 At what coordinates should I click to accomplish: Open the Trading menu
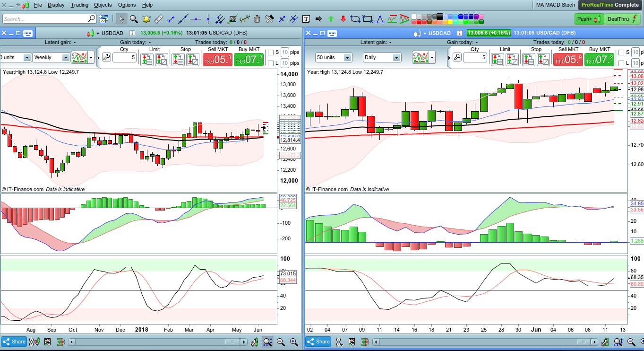[79, 5]
